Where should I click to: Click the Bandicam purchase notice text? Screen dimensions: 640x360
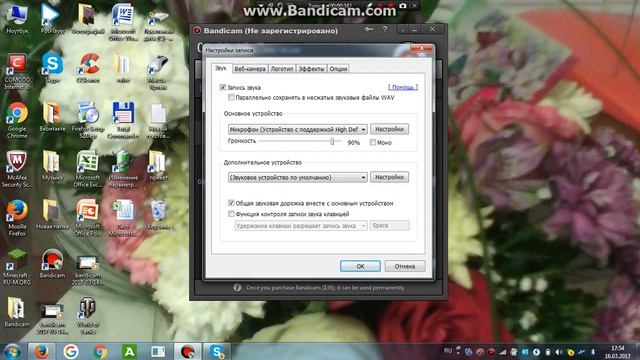tap(325, 287)
